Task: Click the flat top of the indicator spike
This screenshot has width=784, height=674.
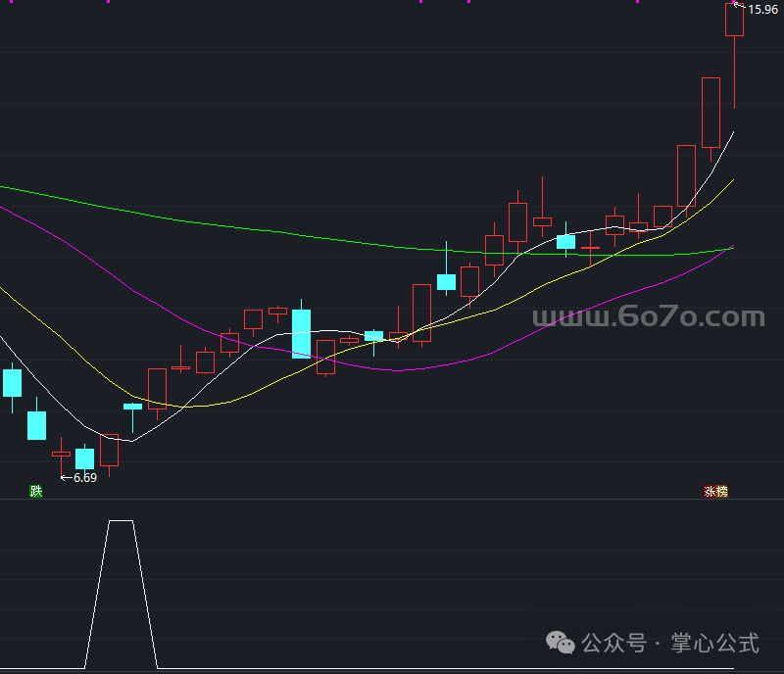Action: click(121, 521)
